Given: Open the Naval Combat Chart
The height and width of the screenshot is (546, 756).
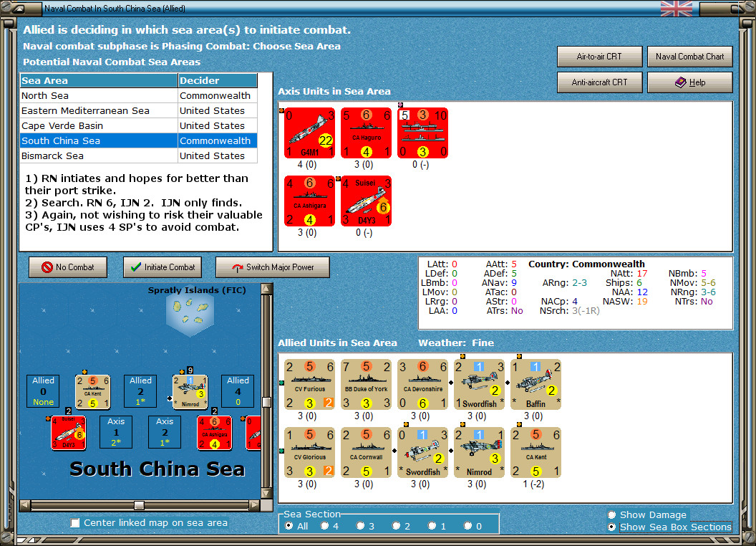Looking at the screenshot, I should click(x=690, y=57).
